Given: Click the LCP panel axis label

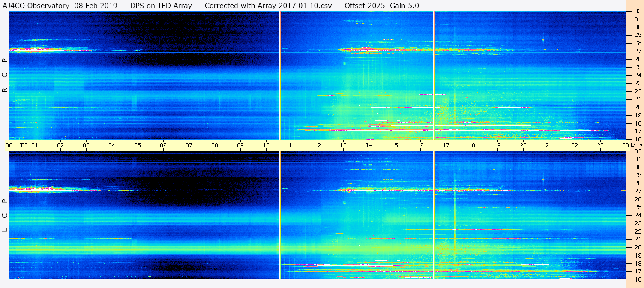Looking at the screenshot, I should click(5, 216).
